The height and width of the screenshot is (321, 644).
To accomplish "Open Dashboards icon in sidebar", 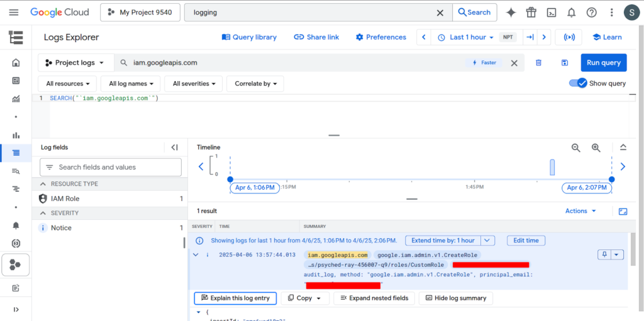I will [16, 81].
